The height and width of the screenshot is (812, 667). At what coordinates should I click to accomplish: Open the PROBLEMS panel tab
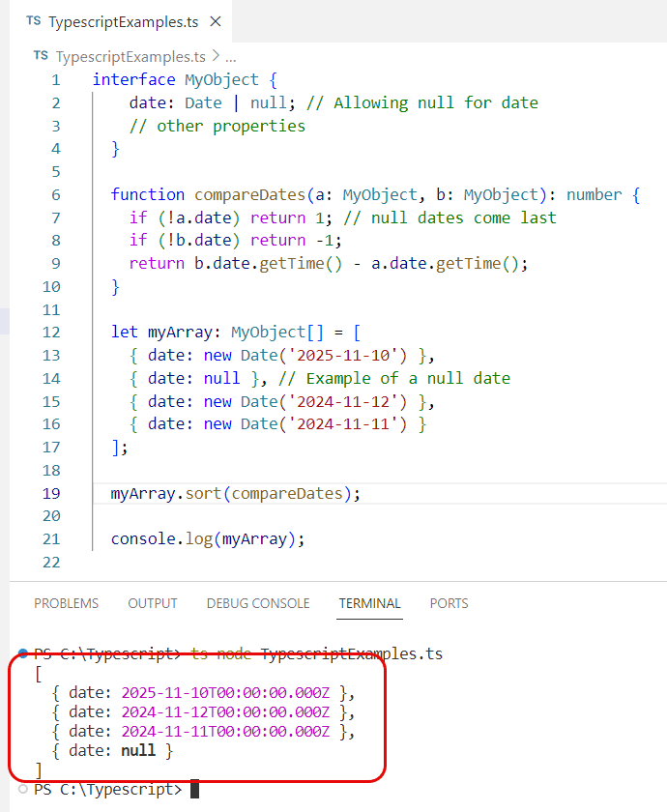click(x=67, y=603)
